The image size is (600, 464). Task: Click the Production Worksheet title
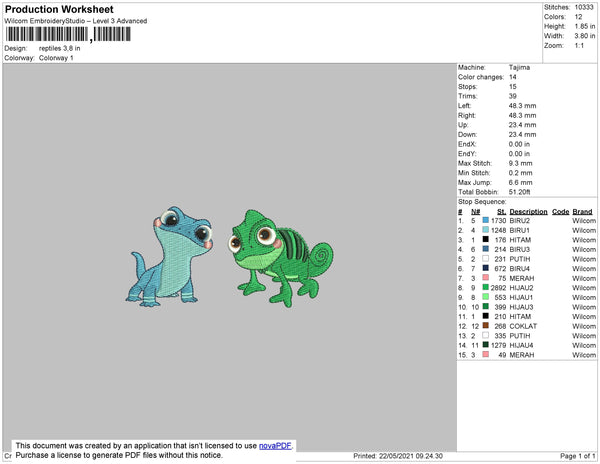(x=59, y=9)
